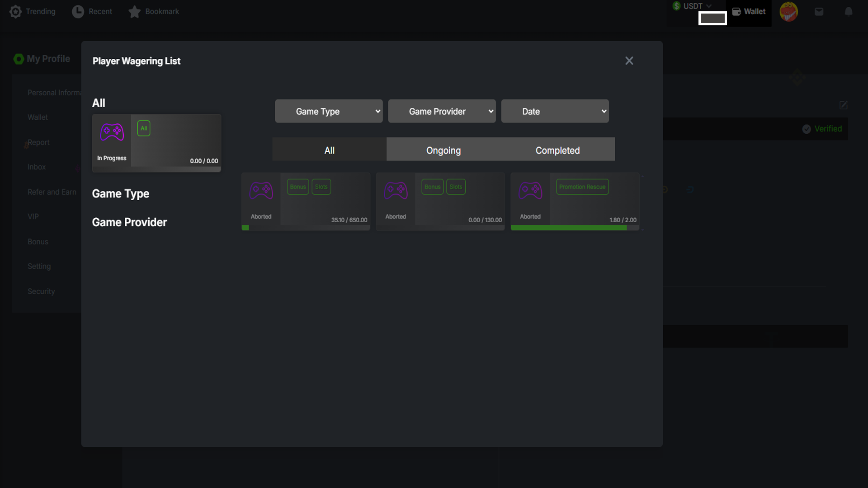Click the Game Provider sidebar heading
This screenshot has width=868, height=488.
point(129,222)
